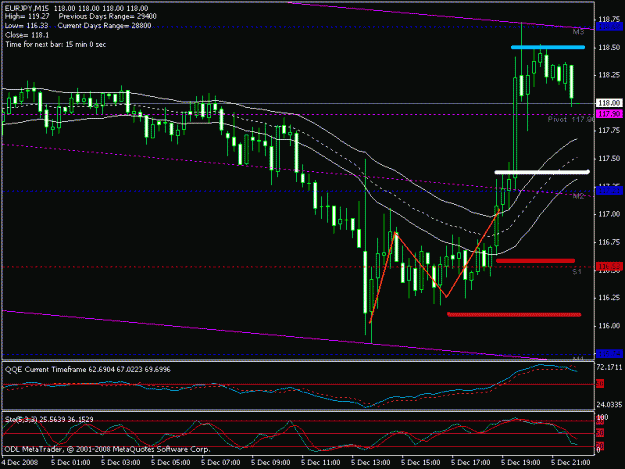Screen dimensions: 625x469
Task: Click the 117.50 price axis label
Action: (x=609, y=159)
